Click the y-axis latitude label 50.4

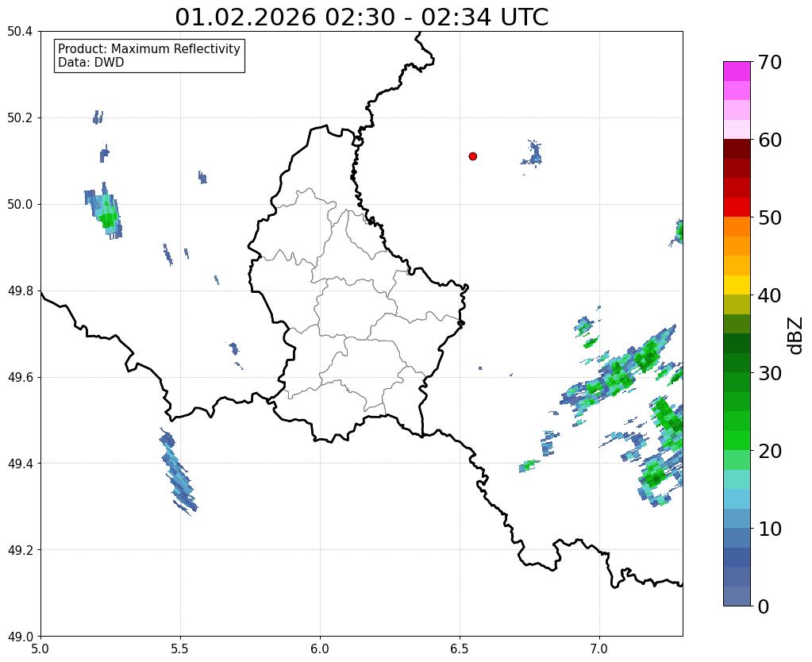[20, 32]
